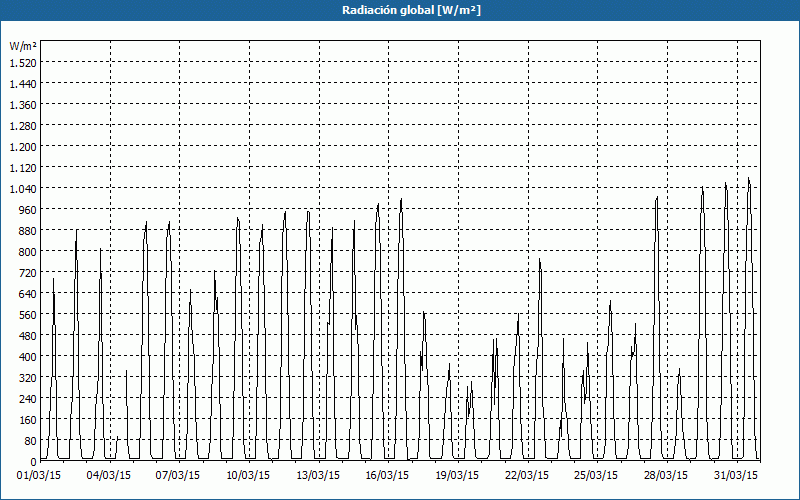Click the 560 y-axis value
This screenshot has width=800, height=500.
[28, 315]
